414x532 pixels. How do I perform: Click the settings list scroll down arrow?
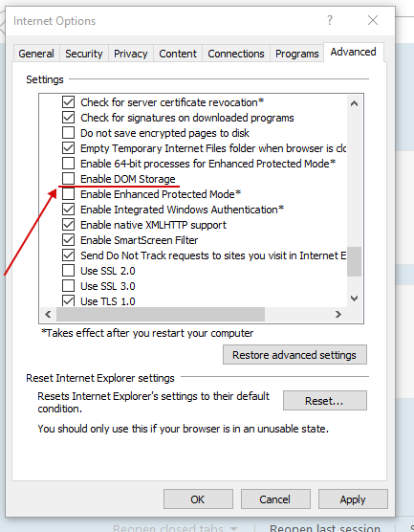click(x=354, y=299)
